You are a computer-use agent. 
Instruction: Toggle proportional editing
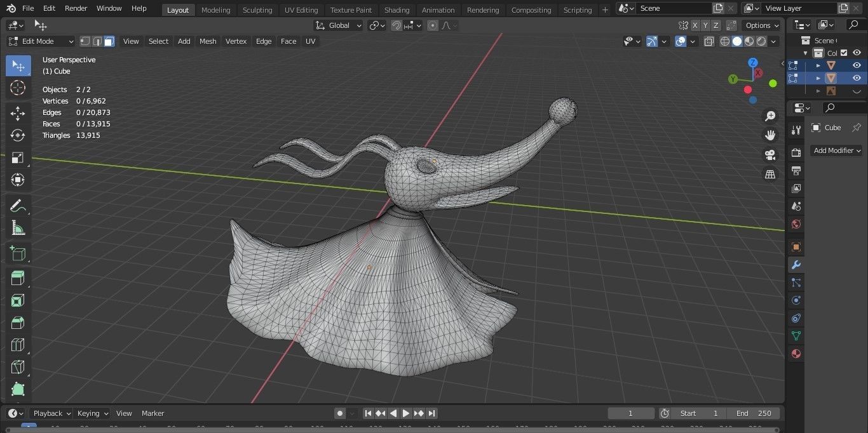click(433, 25)
